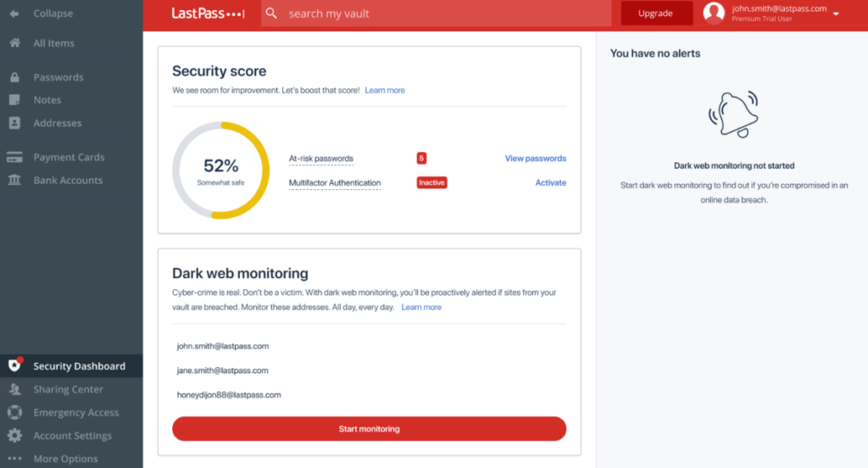Click the Passwords lock icon
Screen dimensions: 868x468
tap(15, 77)
